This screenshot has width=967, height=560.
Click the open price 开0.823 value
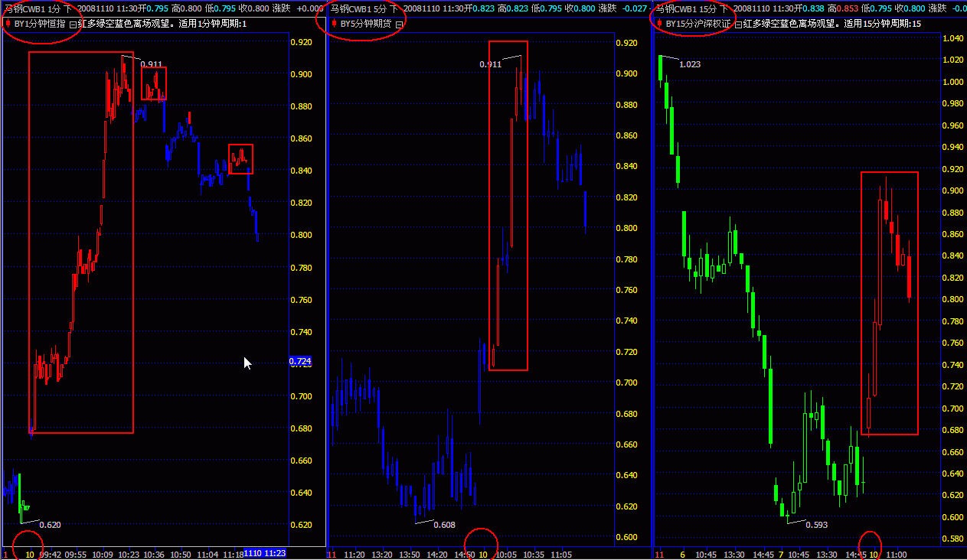tap(479, 8)
